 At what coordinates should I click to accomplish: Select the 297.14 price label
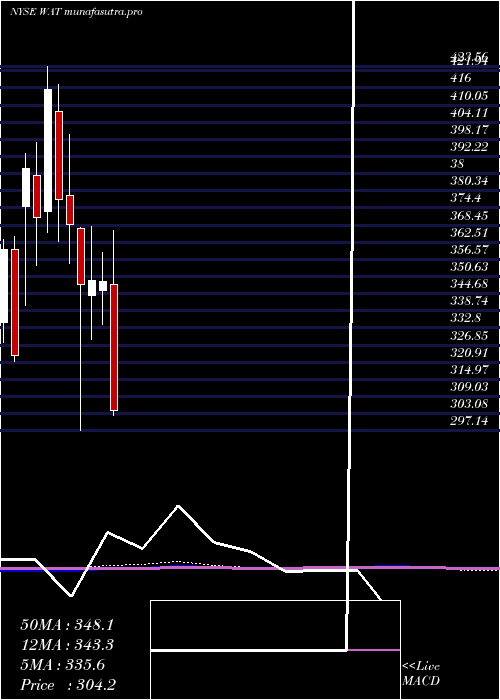(x=469, y=421)
